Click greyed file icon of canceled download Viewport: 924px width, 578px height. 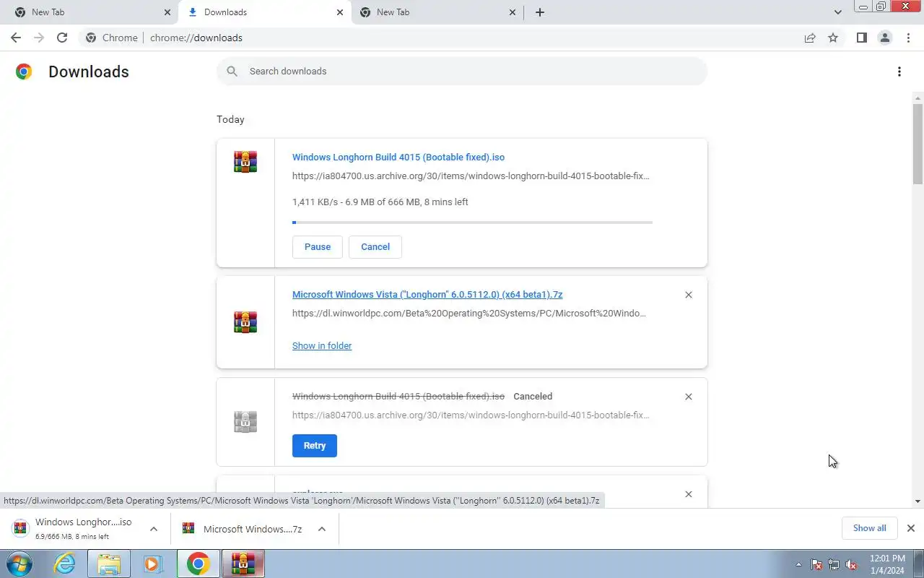(x=245, y=421)
